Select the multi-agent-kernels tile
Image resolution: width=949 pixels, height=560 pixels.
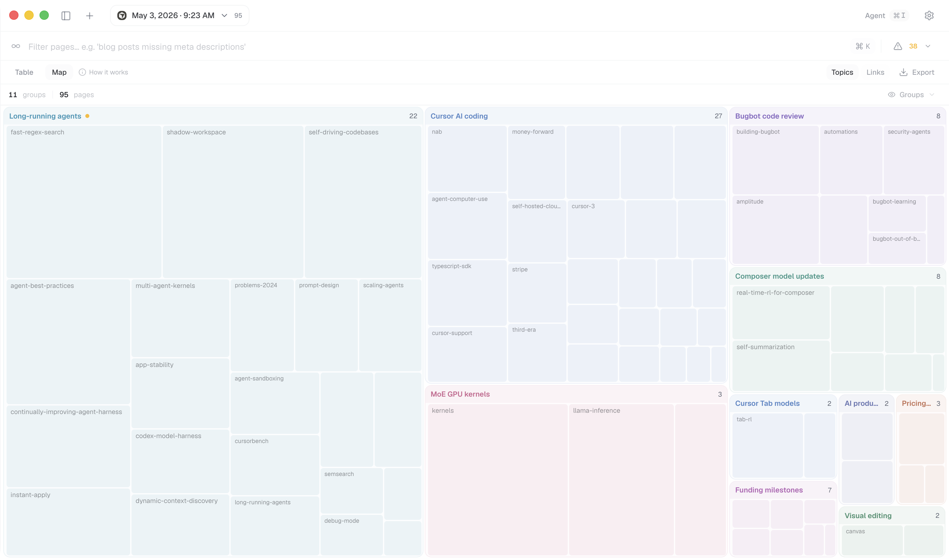click(x=180, y=318)
